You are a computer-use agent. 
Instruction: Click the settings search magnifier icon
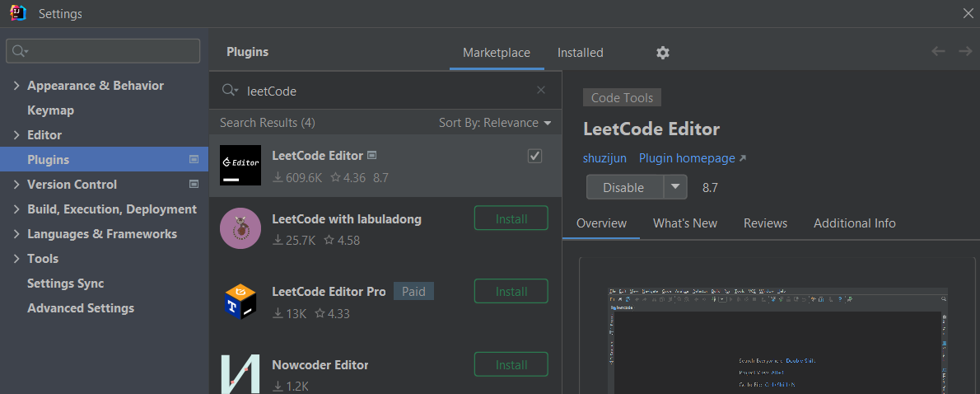pos(20,50)
